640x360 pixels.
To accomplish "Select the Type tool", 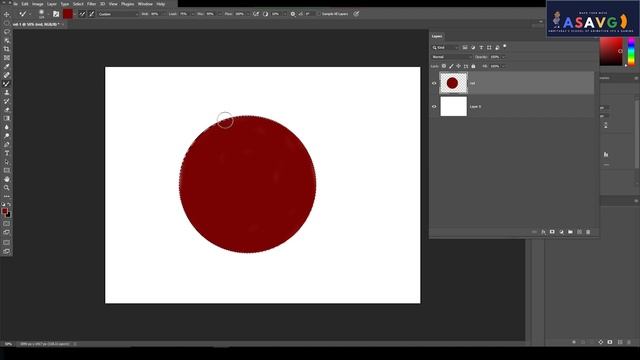I will click(x=7, y=153).
